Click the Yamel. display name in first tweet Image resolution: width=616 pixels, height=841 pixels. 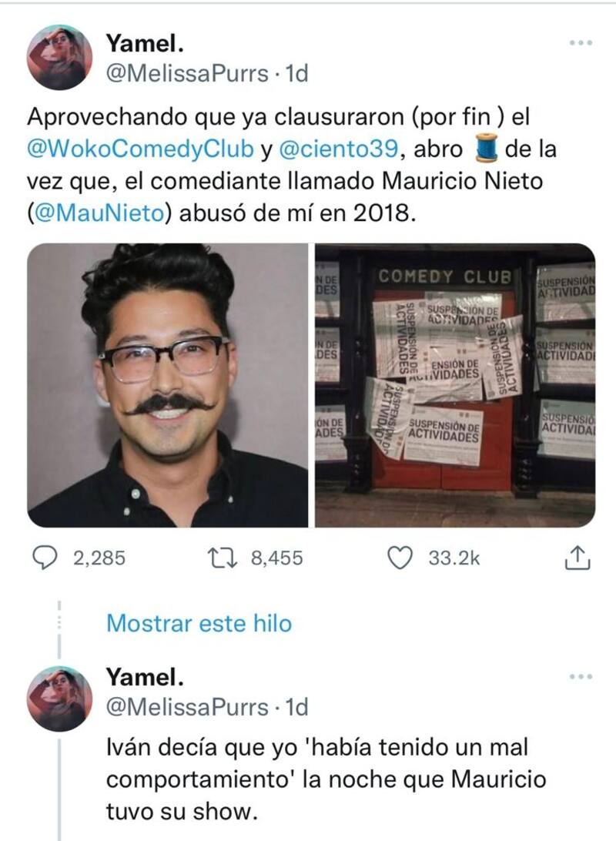tap(145, 43)
